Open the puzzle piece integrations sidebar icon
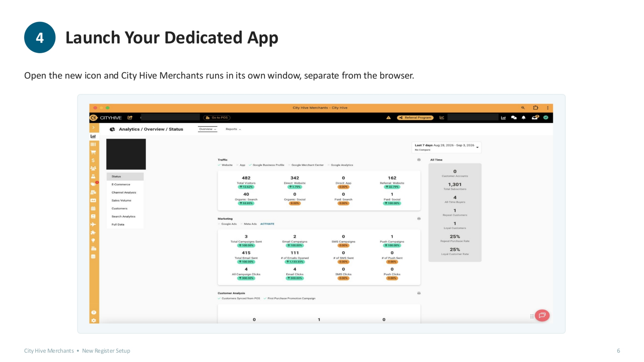 [x=93, y=232]
